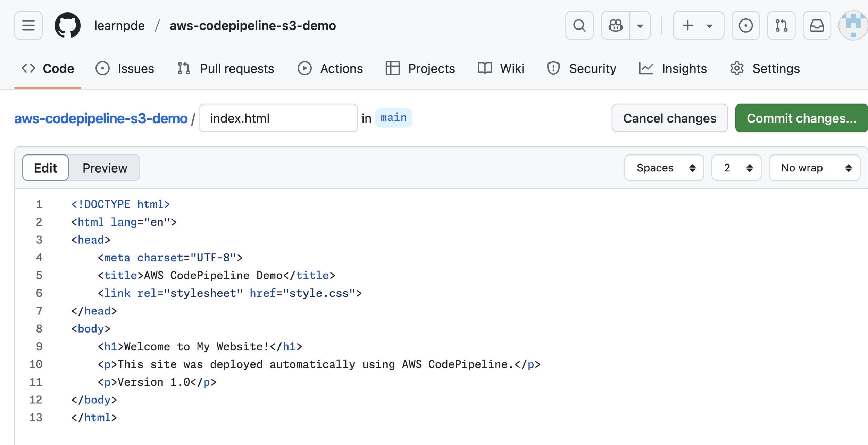The width and height of the screenshot is (868, 445).
Task: Open the hamburger navigation menu
Action: (28, 25)
